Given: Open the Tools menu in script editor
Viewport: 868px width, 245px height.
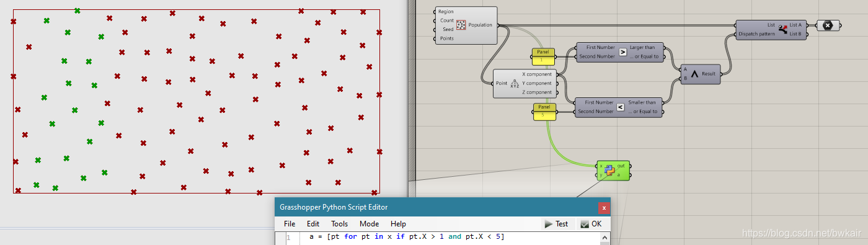Looking at the screenshot, I should pyautogui.click(x=339, y=223).
